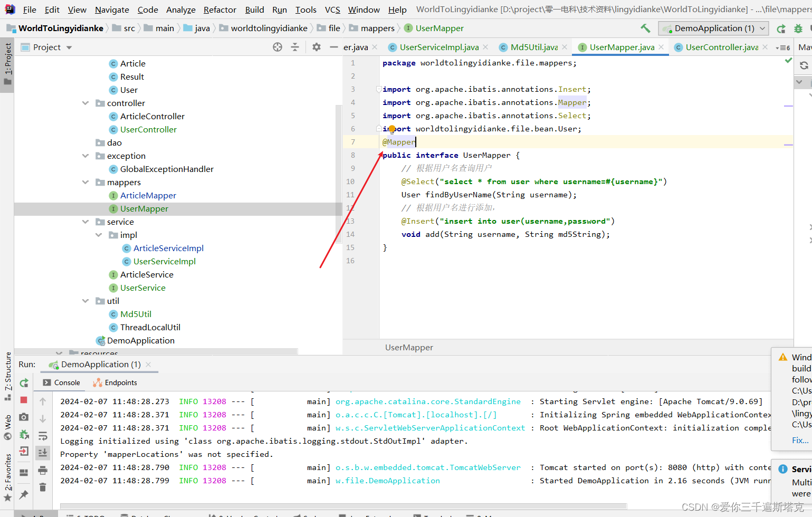Open the Refactor menu
This screenshot has width=812, height=517.
pos(219,9)
